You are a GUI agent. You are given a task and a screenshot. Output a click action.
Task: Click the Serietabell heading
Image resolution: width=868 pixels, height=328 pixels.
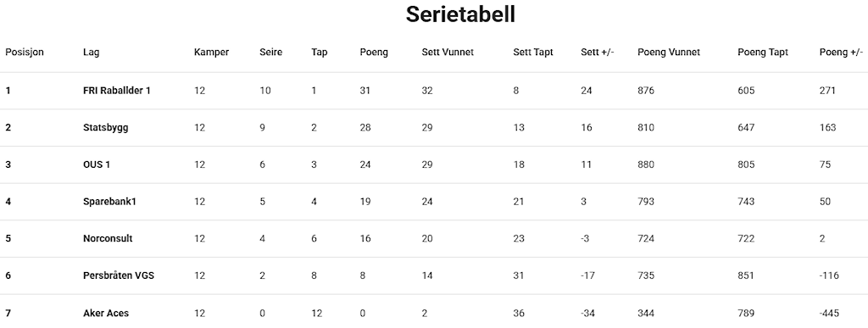460,14
